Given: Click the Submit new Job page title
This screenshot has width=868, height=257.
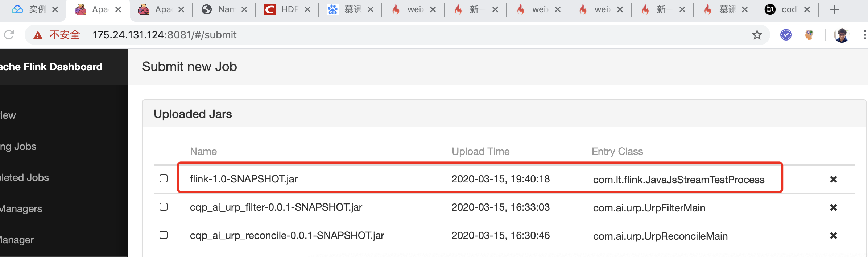Looking at the screenshot, I should coord(189,67).
